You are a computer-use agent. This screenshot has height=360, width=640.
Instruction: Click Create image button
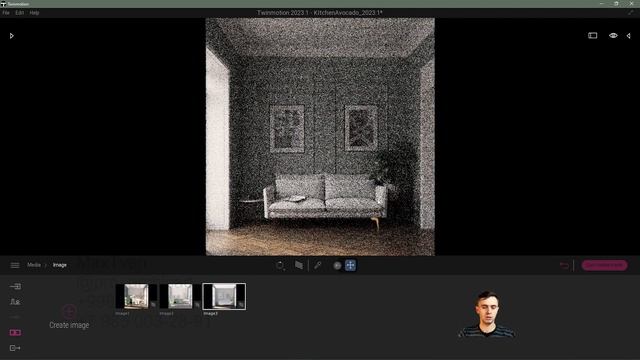[69, 317]
